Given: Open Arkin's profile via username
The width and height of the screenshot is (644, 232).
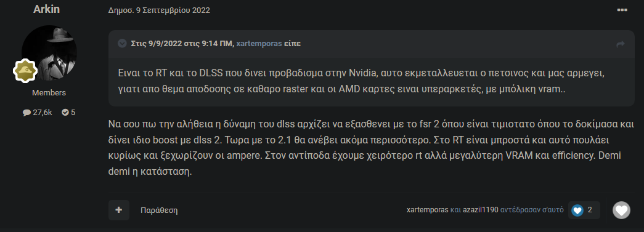Looking at the screenshot, I should [46, 9].
